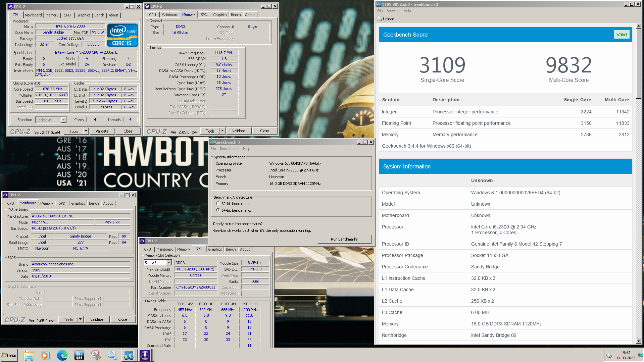Click Run Benchmarks button
644x362 pixels.
[x=344, y=239]
